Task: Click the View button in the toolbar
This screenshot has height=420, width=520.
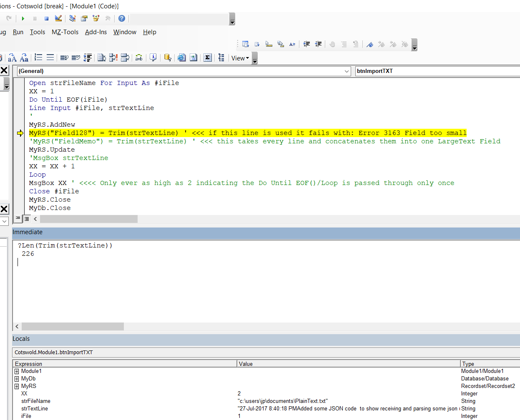Action: pyautogui.click(x=240, y=58)
